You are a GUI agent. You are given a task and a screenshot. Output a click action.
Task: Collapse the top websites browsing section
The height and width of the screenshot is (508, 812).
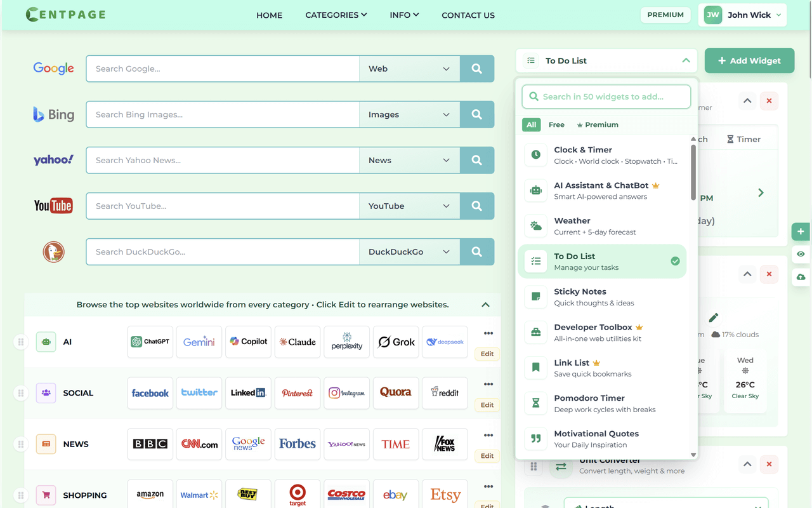pyautogui.click(x=485, y=304)
